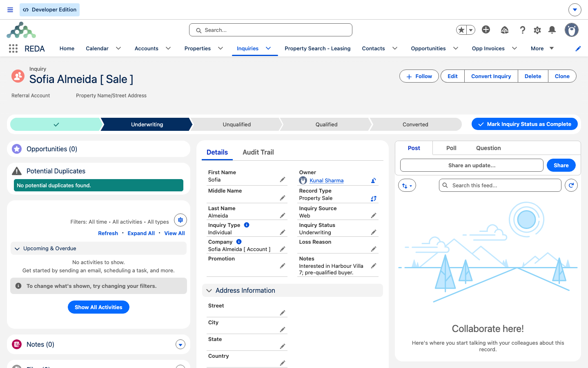
Task: Open the feed sort options dropdown
Action: click(407, 185)
